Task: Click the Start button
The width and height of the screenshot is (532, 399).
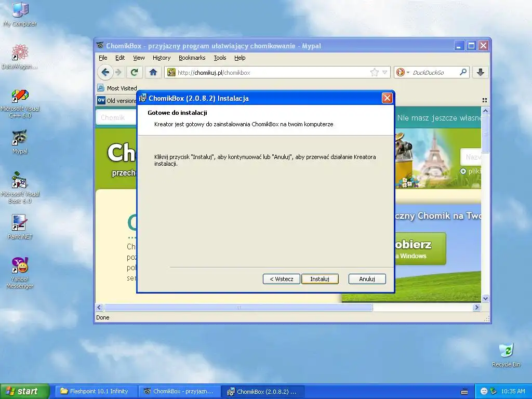Action: coord(25,391)
